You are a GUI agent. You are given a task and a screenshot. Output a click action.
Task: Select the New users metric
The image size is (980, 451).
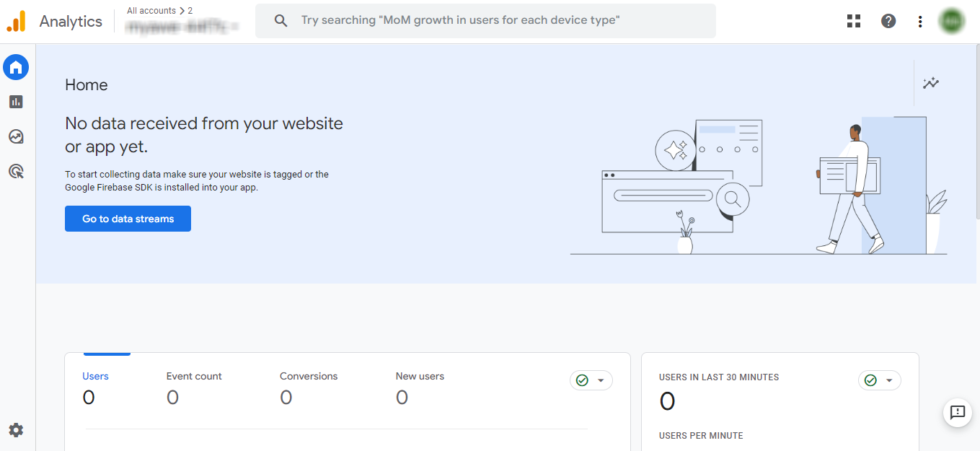pos(420,376)
